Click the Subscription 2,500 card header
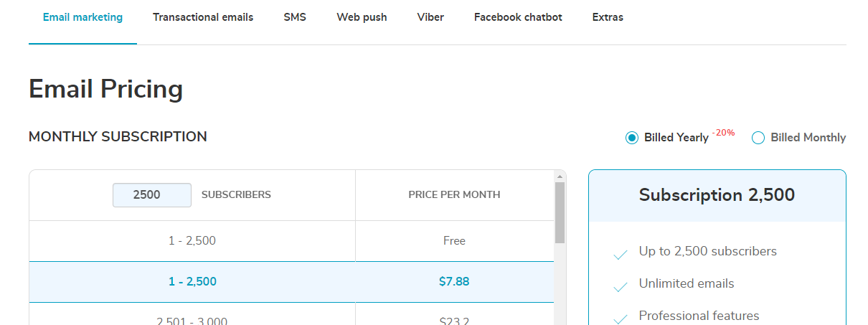 [717, 195]
